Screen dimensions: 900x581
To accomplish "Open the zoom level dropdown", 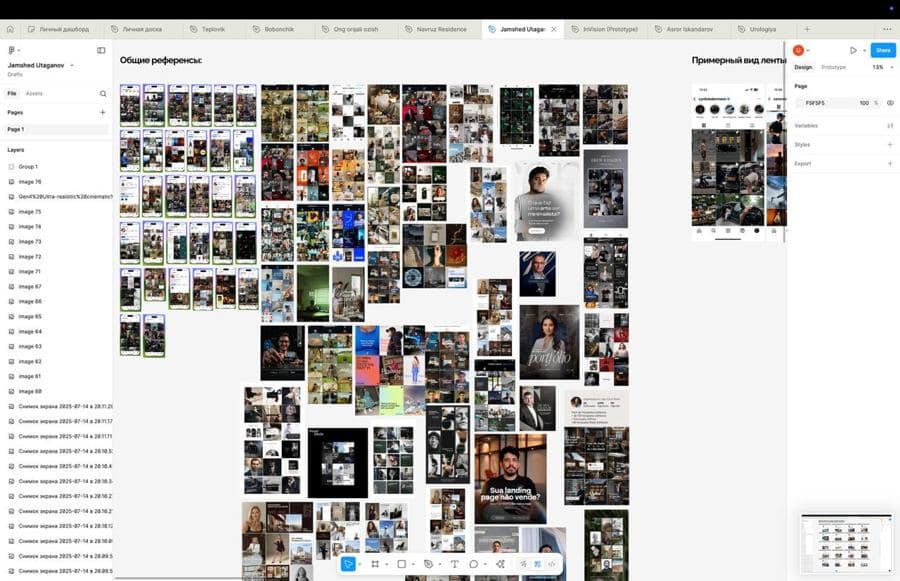I will click(882, 67).
